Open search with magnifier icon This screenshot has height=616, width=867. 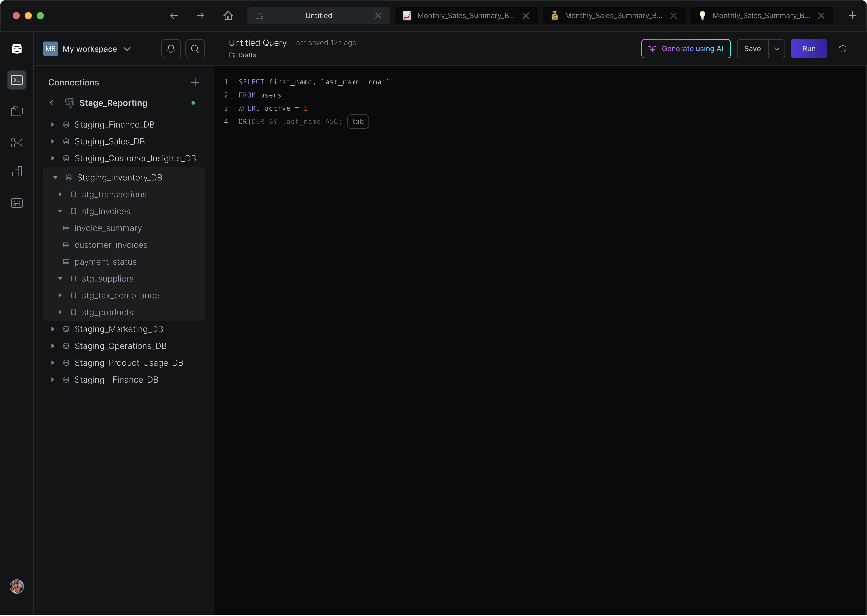(x=195, y=49)
